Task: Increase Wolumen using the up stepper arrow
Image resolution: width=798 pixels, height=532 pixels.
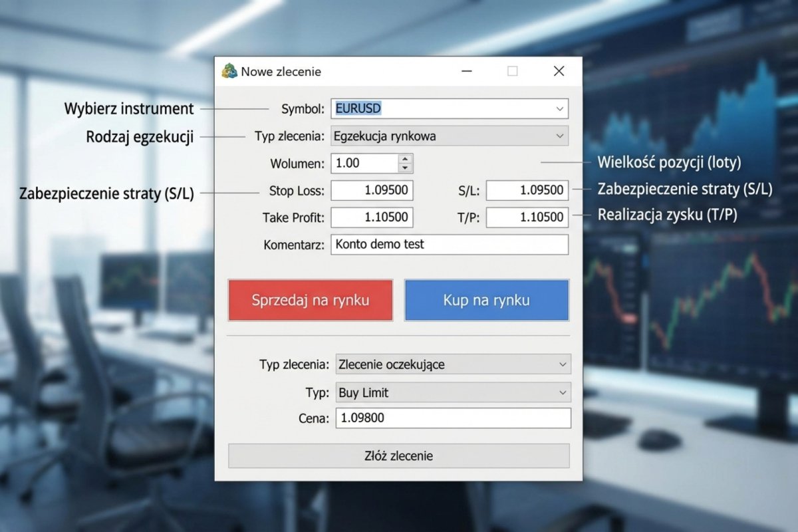Action: [x=406, y=158]
